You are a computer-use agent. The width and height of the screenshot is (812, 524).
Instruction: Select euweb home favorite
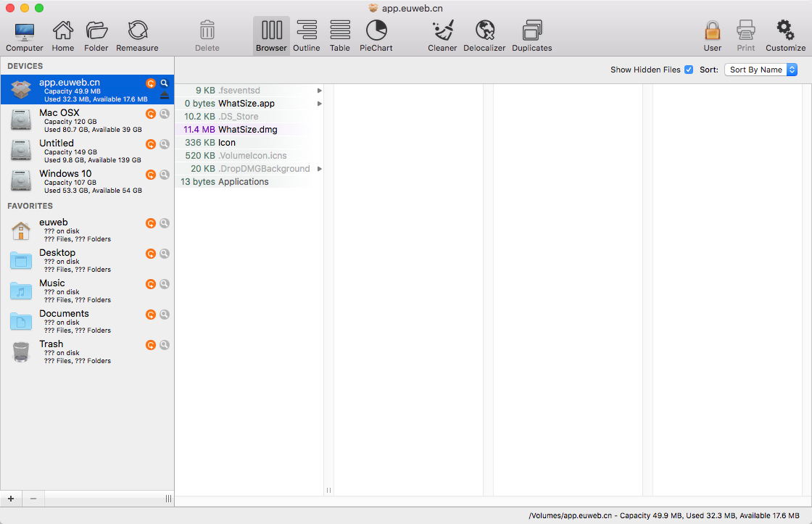87,230
